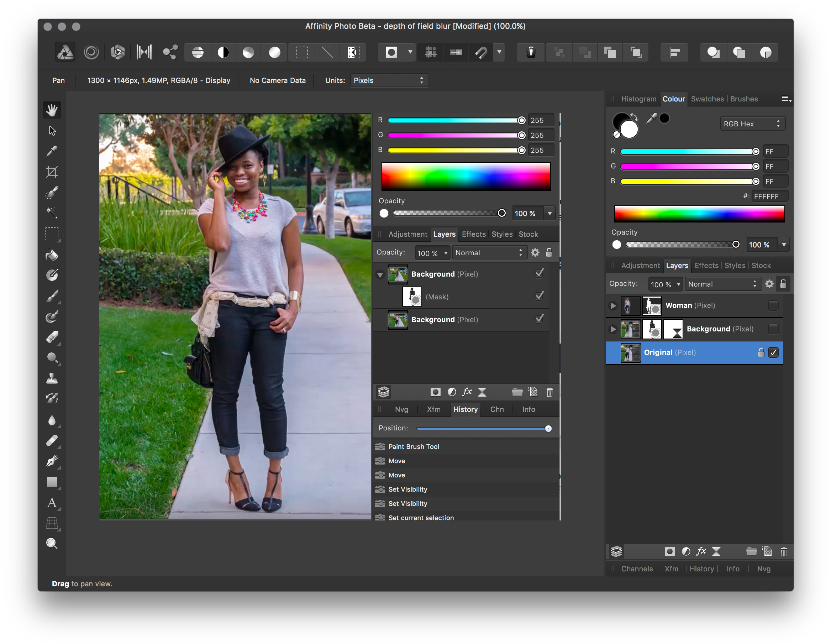
Task: Switch to the Liquify persona
Action: (x=91, y=52)
